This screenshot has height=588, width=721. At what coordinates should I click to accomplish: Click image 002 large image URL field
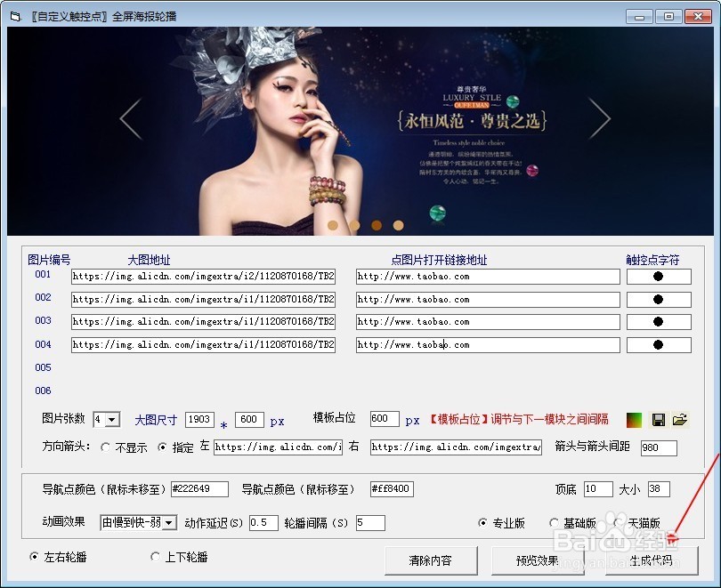tap(203, 300)
